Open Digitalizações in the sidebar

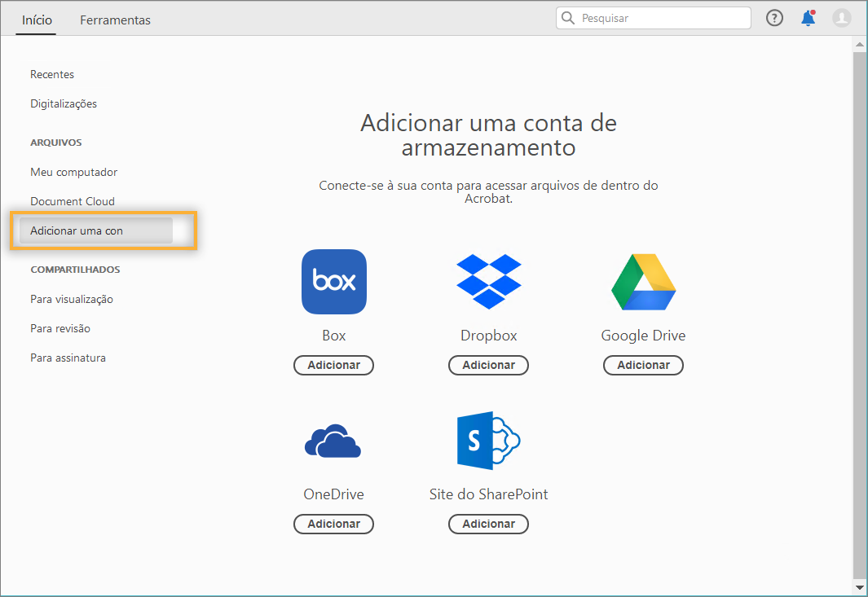64,103
